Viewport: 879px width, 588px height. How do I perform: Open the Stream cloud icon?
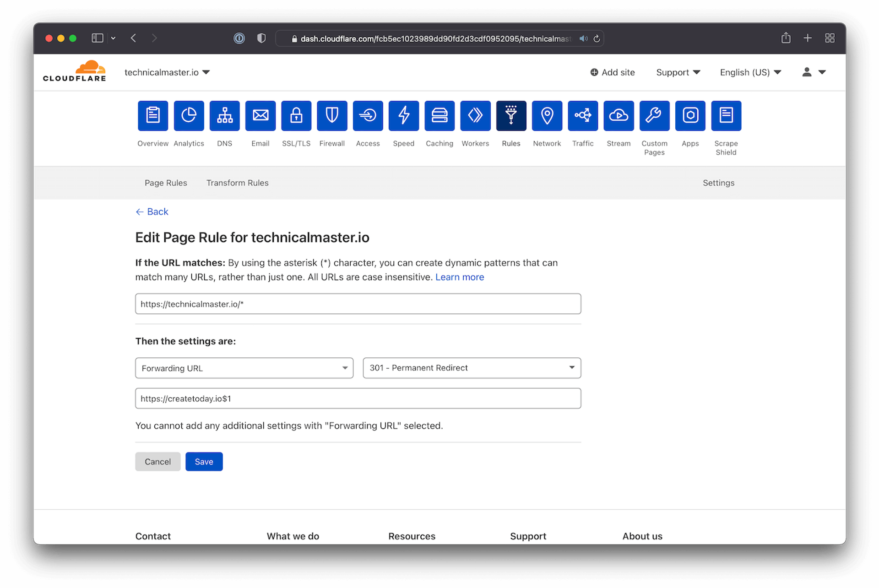pyautogui.click(x=619, y=115)
